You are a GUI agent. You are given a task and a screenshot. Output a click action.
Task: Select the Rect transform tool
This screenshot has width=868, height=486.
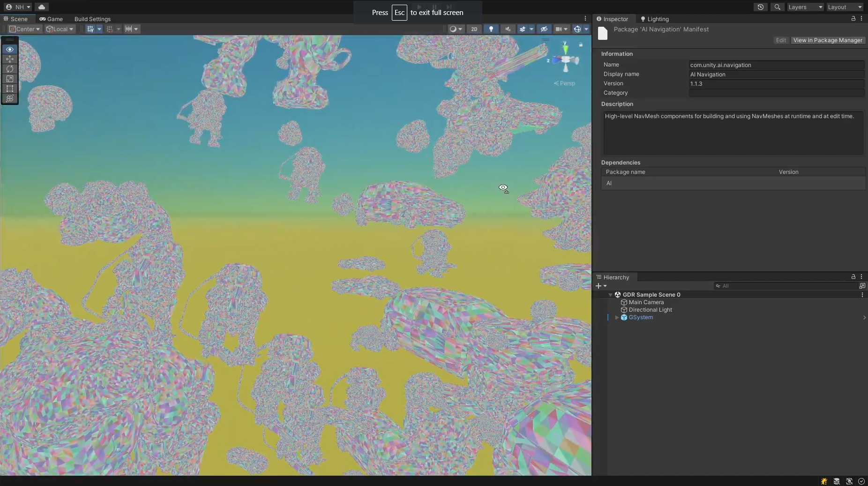tap(10, 89)
